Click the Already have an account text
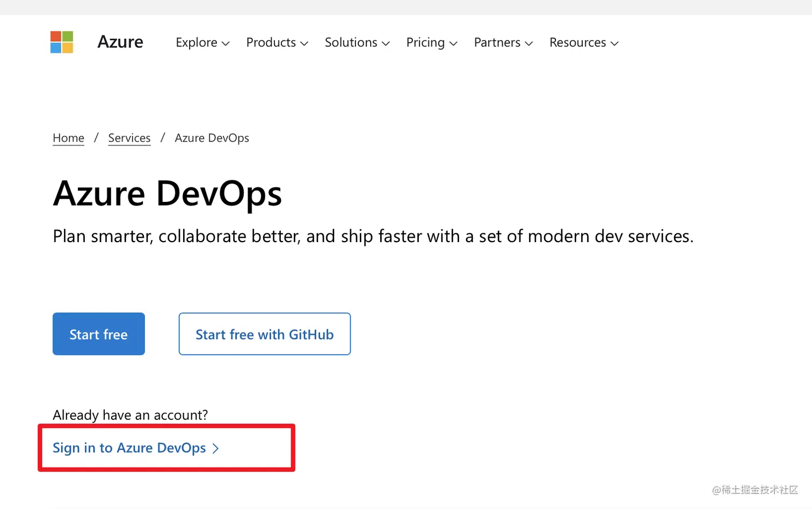The image size is (812, 509). [130, 415]
